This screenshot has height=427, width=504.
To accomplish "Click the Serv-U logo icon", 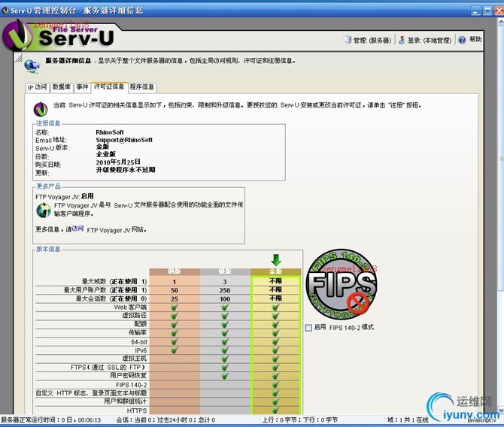I will click(x=18, y=36).
